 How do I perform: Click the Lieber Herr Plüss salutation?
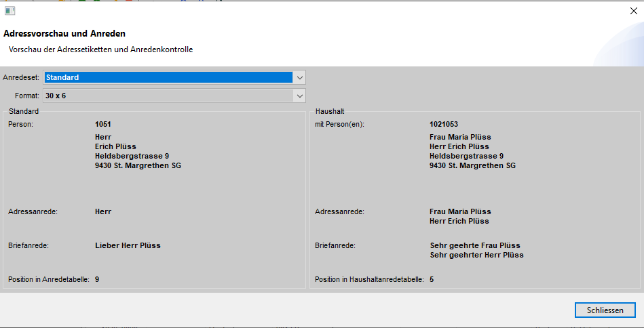coord(128,245)
